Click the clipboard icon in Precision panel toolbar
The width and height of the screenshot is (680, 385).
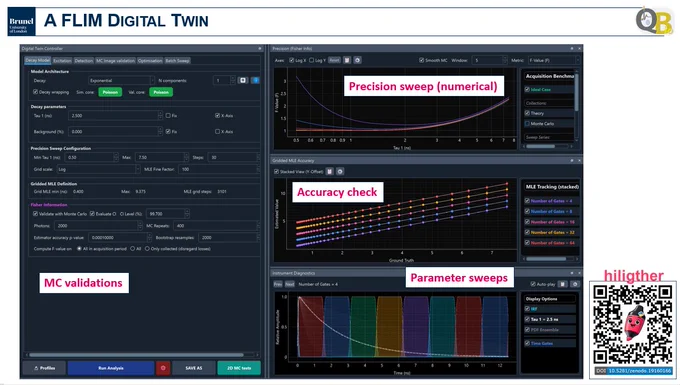(347, 60)
